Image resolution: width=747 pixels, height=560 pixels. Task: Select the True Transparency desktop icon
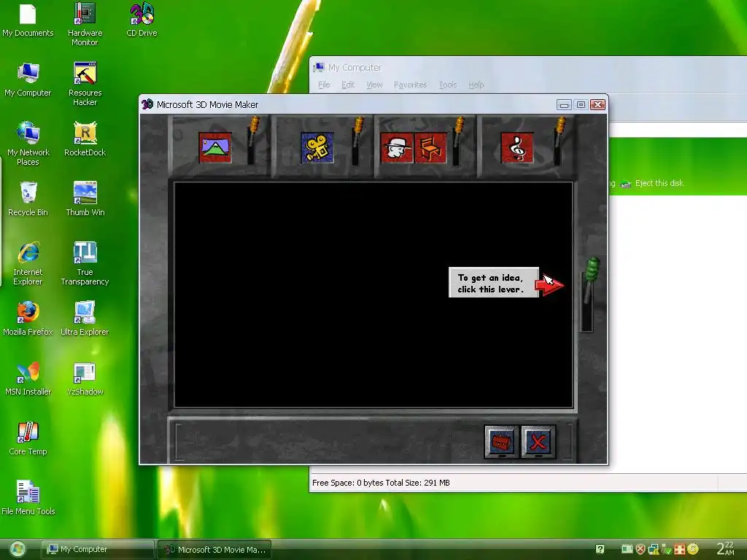pyautogui.click(x=85, y=264)
